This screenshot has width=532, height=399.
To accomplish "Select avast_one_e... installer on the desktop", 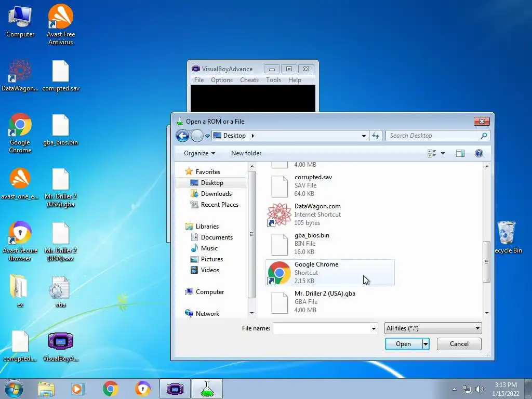I will [20, 183].
